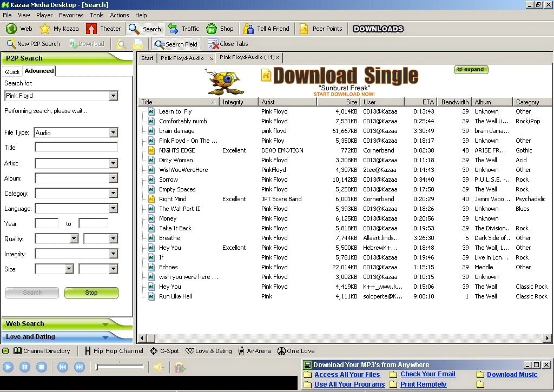Toggle the expand option on Download Single banner

point(470,69)
